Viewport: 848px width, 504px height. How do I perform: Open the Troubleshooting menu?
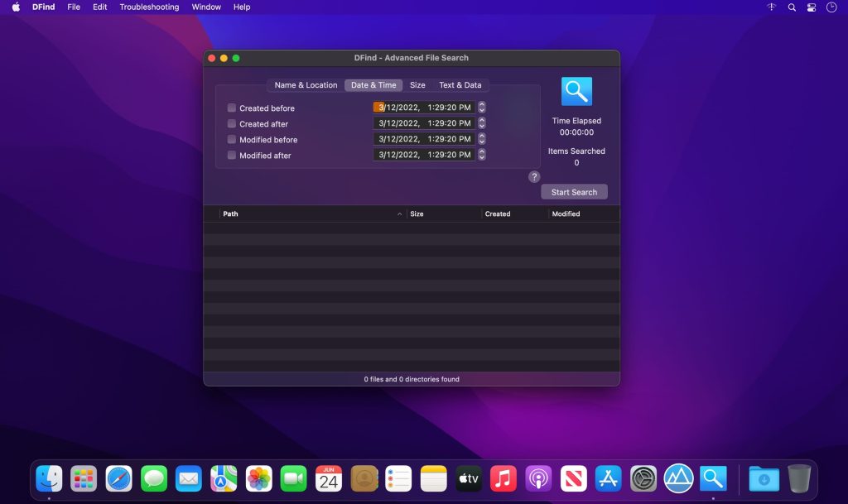coord(149,7)
